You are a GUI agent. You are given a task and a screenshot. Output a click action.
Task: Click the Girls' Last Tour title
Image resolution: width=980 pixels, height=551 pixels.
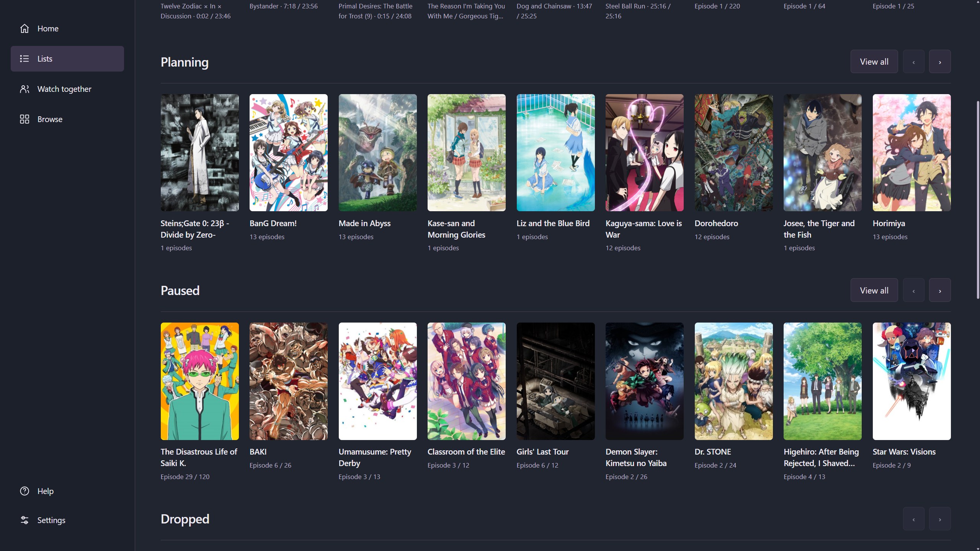click(542, 452)
